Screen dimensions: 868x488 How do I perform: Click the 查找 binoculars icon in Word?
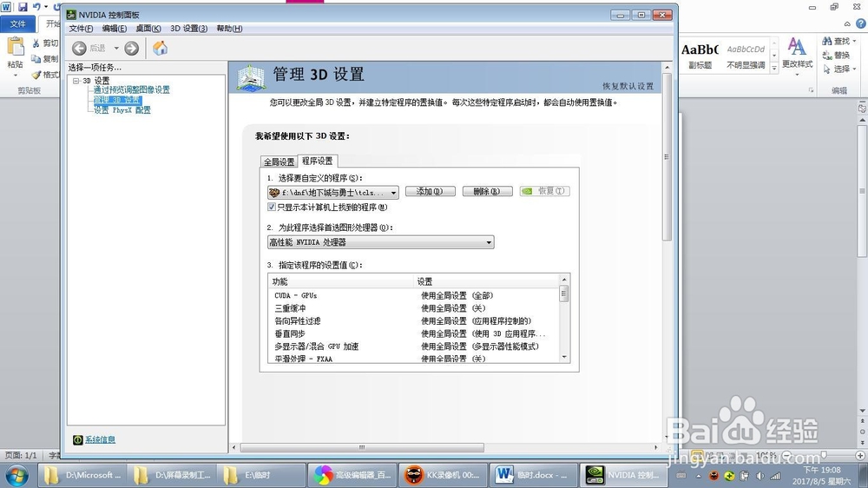tap(827, 42)
